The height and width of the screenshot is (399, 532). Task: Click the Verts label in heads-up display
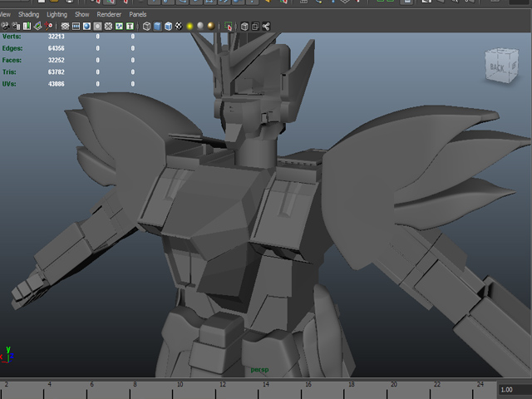click(x=12, y=37)
